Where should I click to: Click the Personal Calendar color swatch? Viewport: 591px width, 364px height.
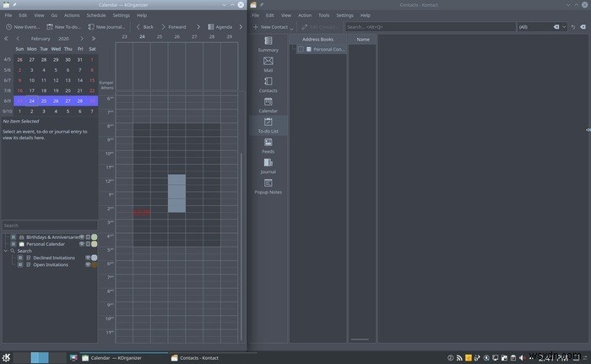tap(95, 244)
